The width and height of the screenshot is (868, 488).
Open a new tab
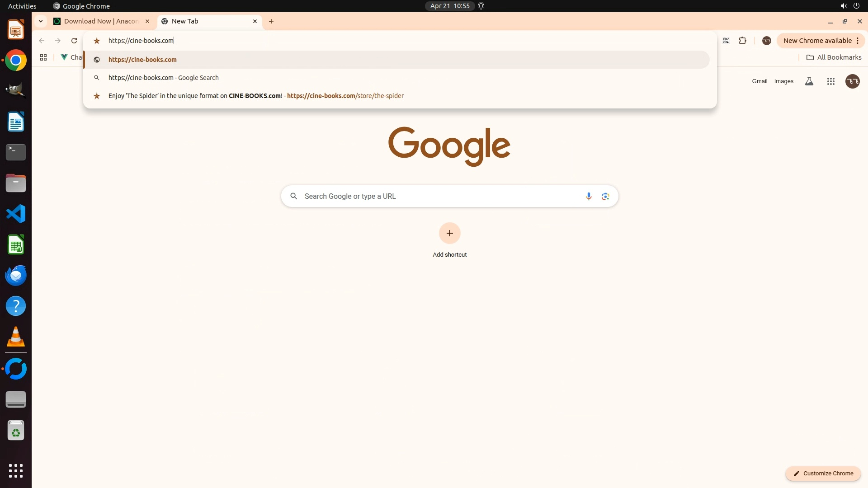pyautogui.click(x=271, y=21)
